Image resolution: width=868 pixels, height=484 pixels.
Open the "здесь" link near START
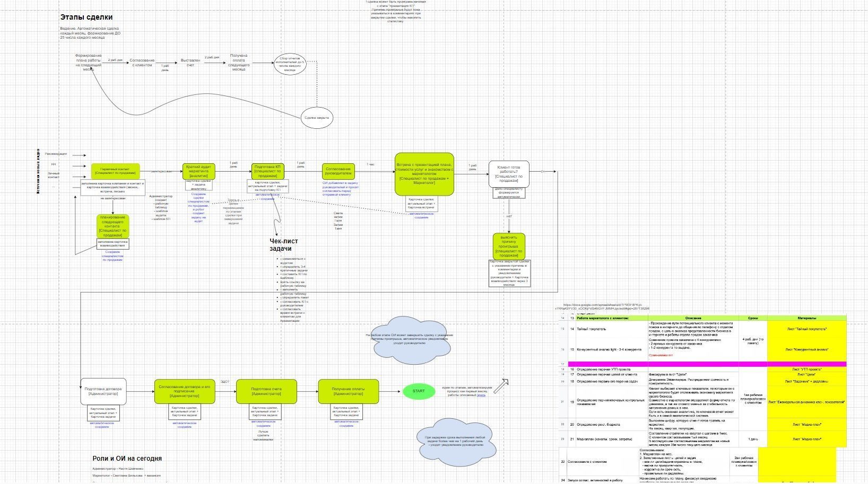(x=481, y=395)
